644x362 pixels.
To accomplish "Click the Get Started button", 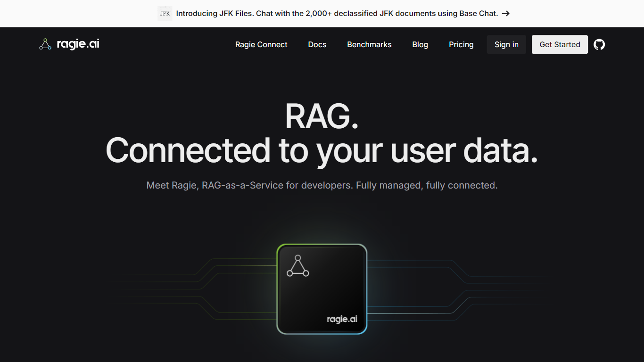I will point(560,44).
